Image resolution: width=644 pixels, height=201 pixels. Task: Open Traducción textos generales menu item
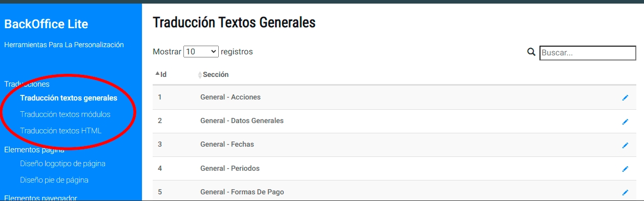69,98
